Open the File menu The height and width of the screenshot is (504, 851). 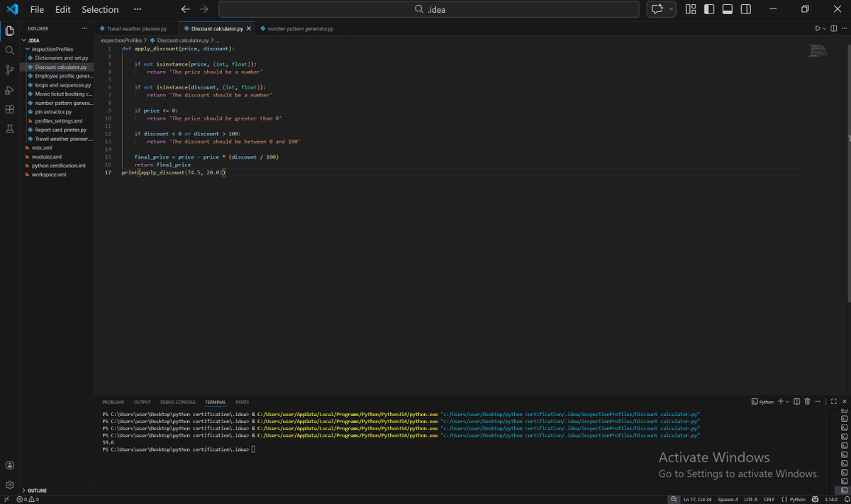[37, 9]
